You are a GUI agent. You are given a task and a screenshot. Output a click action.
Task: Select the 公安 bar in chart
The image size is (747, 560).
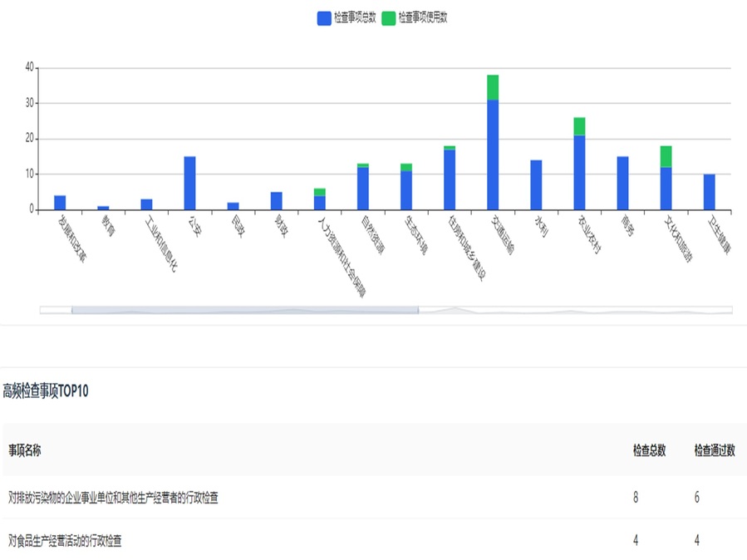[x=189, y=183]
